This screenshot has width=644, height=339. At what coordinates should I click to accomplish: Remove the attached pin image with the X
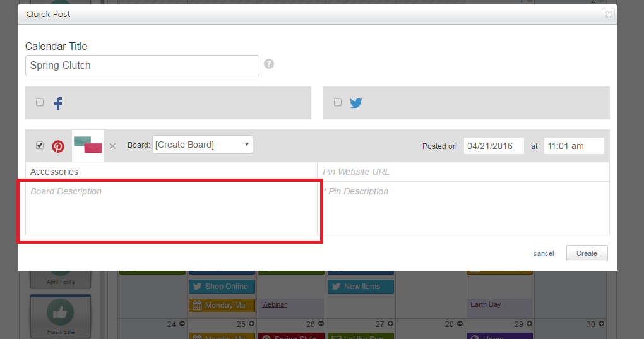pos(112,146)
